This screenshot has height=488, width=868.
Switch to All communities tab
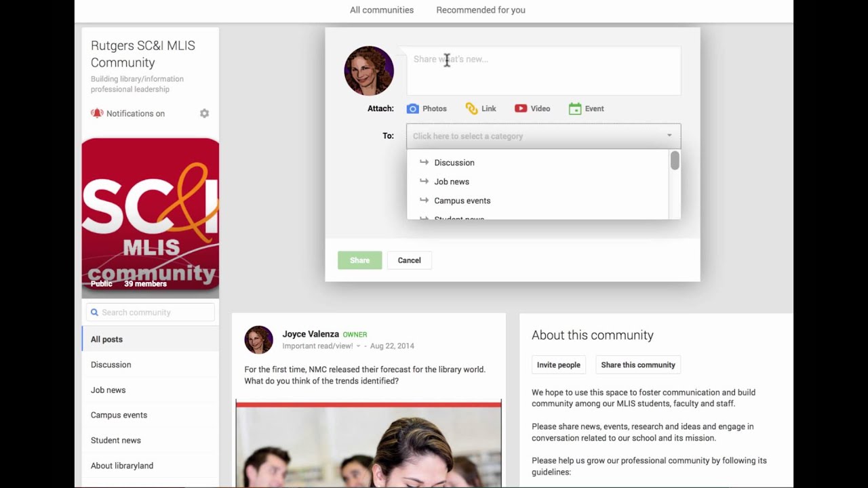382,10
